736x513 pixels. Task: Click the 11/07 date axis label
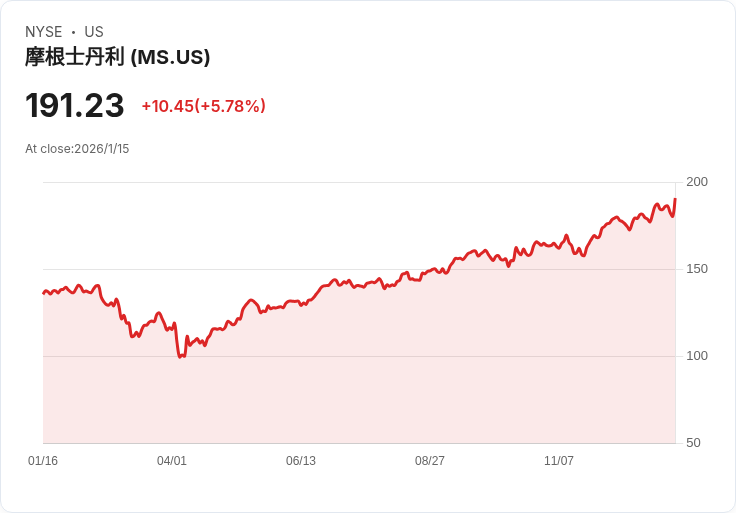click(559, 461)
